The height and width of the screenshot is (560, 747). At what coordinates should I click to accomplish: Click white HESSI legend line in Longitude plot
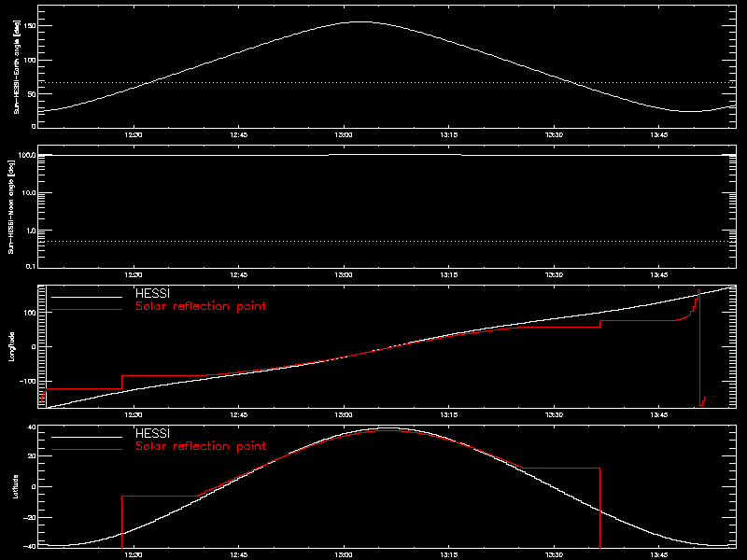87,297
